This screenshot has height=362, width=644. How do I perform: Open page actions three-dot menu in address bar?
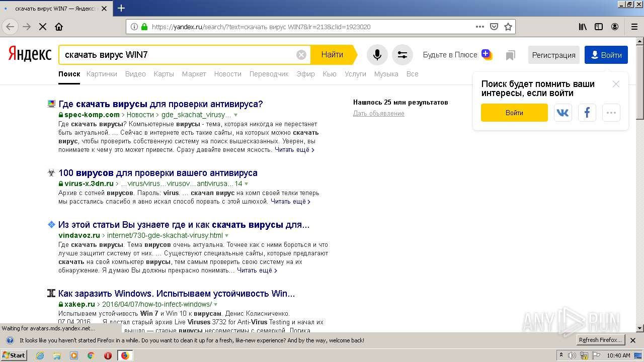click(480, 27)
